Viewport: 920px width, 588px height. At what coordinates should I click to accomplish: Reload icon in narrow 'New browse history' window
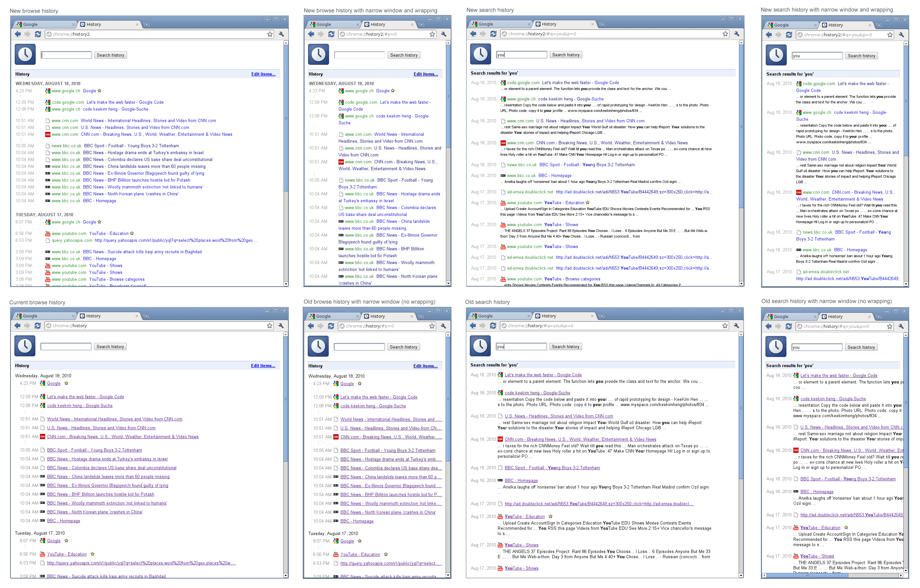pos(331,34)
